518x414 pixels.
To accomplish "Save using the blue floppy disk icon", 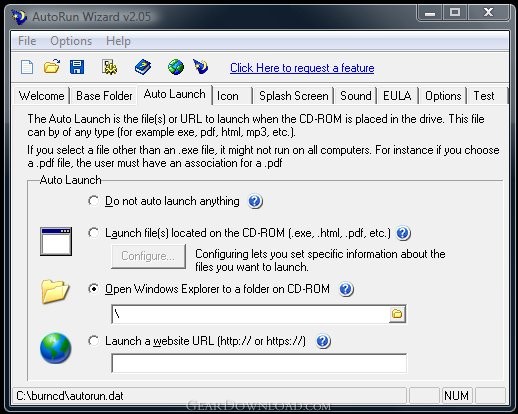I will click(77, 67).
